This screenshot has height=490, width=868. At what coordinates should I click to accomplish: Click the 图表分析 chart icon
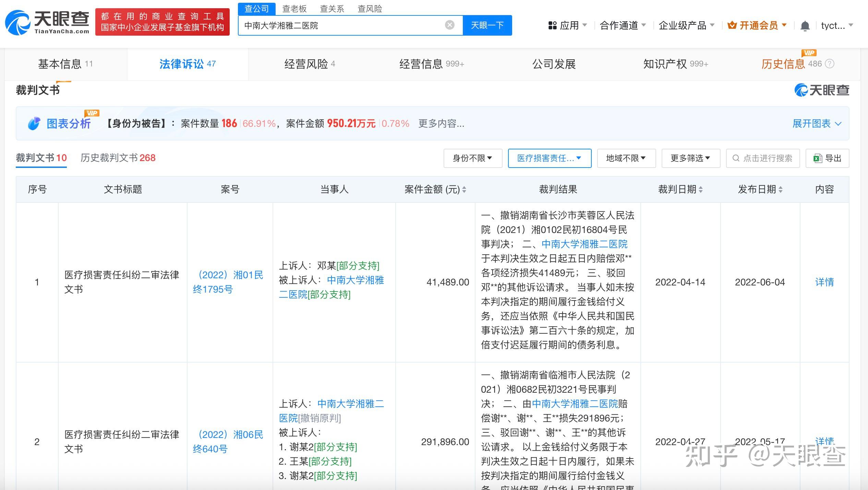click(34, 123)
